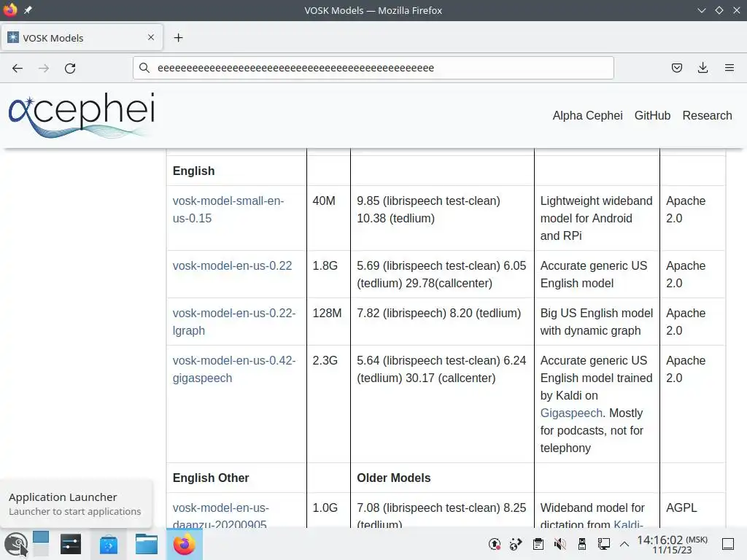
Task: Open the network connections tray icon
Action: [x=603, y=544]
